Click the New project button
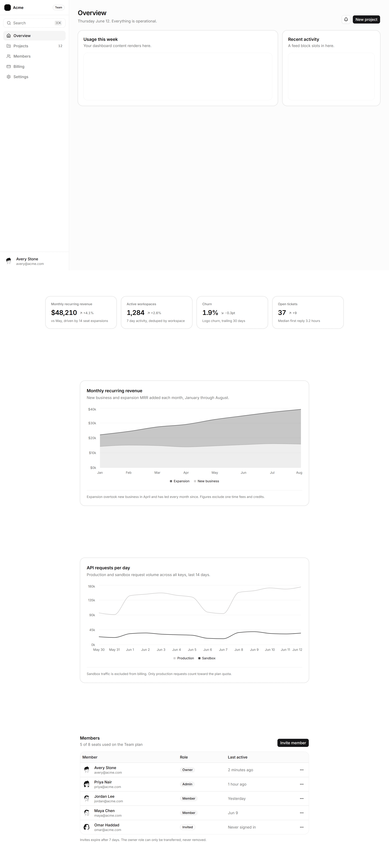This screenshot has width=389, height=868. (366, 20)
